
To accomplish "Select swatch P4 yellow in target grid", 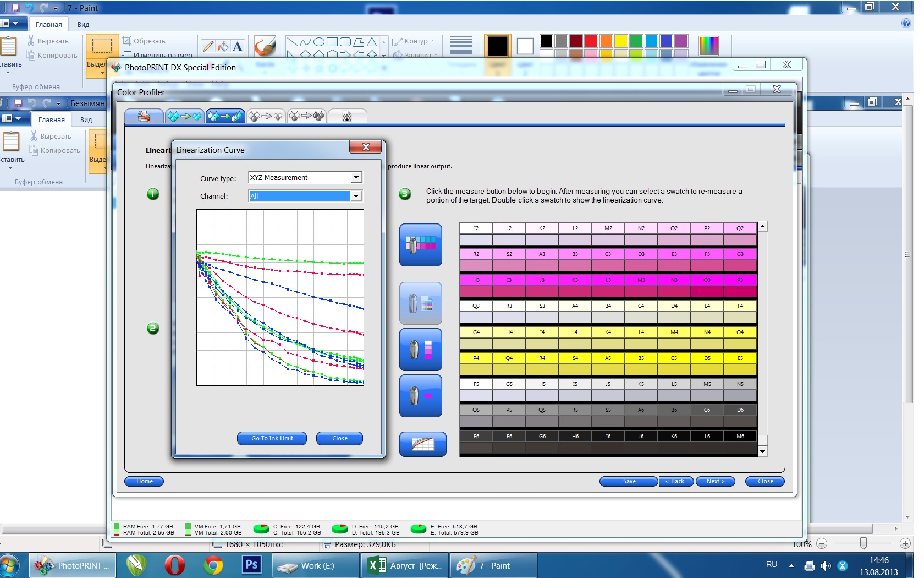I will point(476,363).
